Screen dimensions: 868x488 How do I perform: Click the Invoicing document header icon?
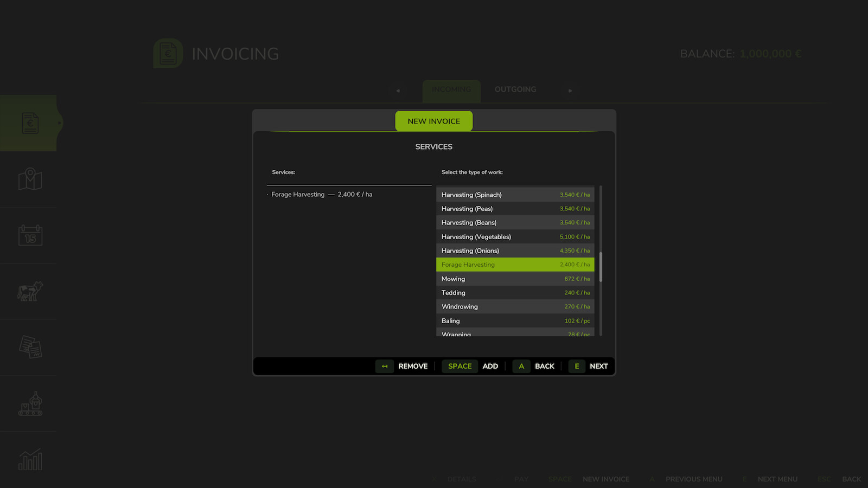tap(167, 53)
